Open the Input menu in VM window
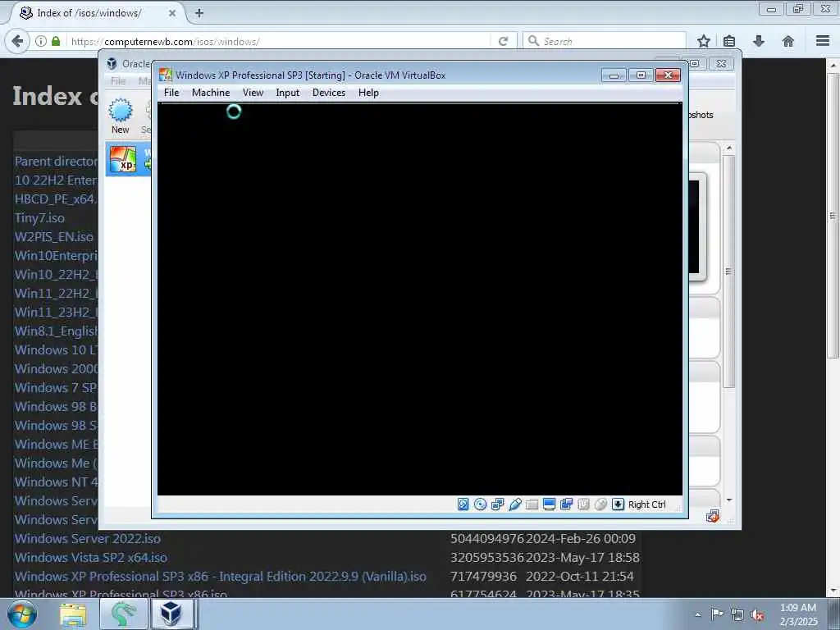 pos(288,93)
